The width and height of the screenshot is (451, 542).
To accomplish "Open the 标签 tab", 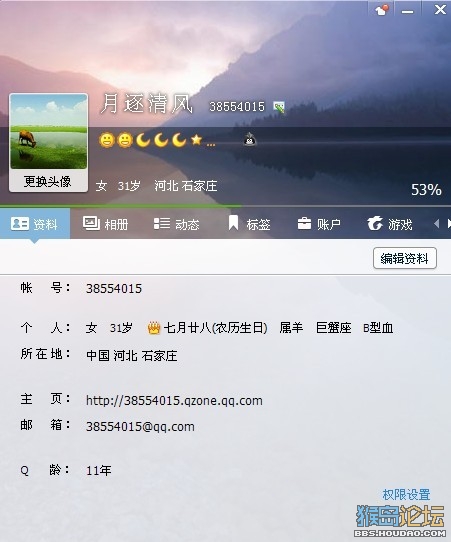I will 249,224.
